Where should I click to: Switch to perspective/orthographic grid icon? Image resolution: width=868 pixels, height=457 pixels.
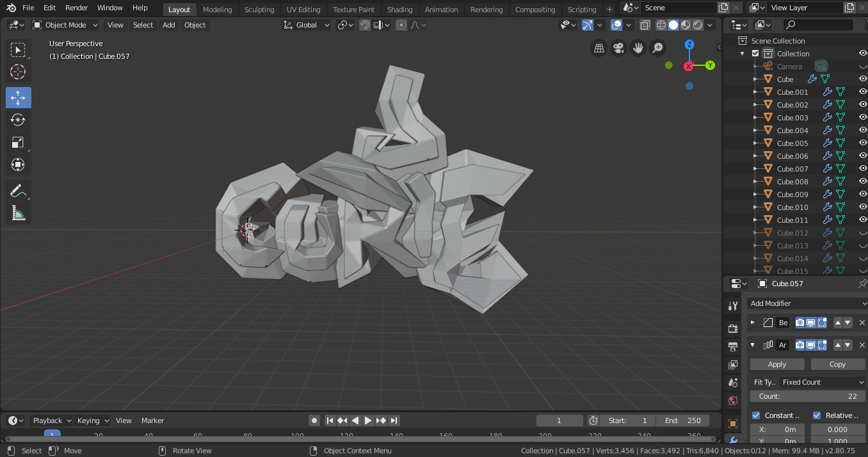[599, 48]
